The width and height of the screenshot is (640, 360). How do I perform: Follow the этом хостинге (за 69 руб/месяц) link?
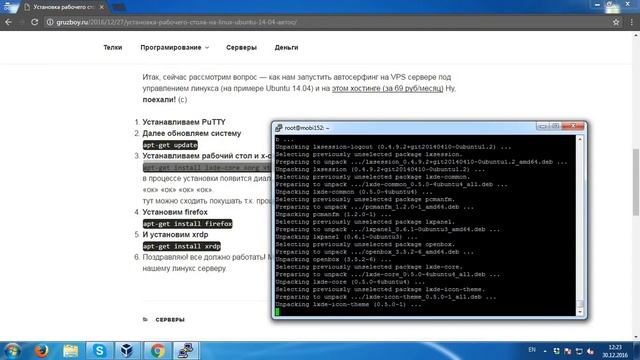tap(387, 88)
